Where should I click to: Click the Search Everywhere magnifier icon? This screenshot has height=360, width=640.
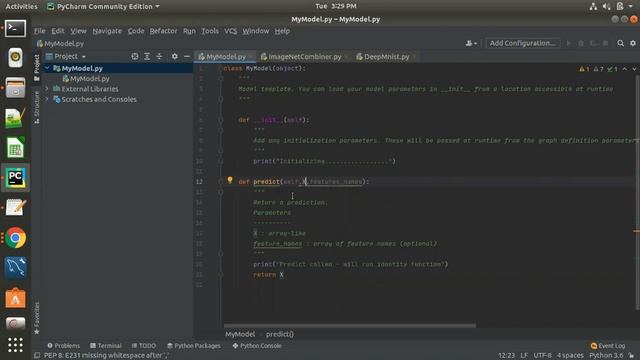click(620, 43)
